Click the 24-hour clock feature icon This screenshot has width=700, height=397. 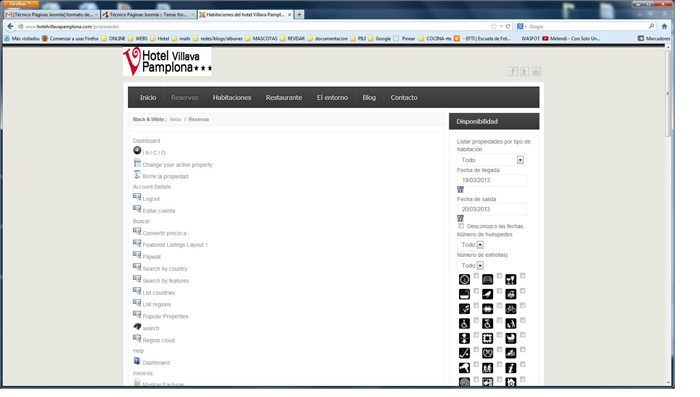(x=464, y=280)
